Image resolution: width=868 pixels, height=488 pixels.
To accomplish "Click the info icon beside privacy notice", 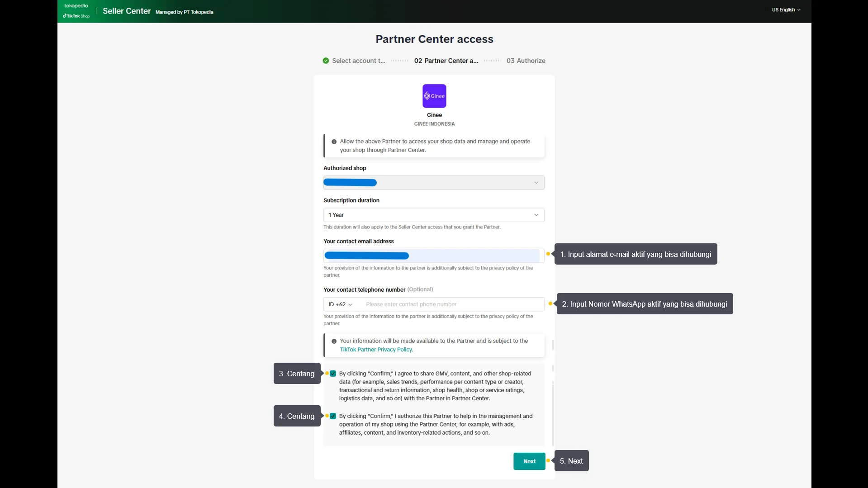I will click(334, 341).
